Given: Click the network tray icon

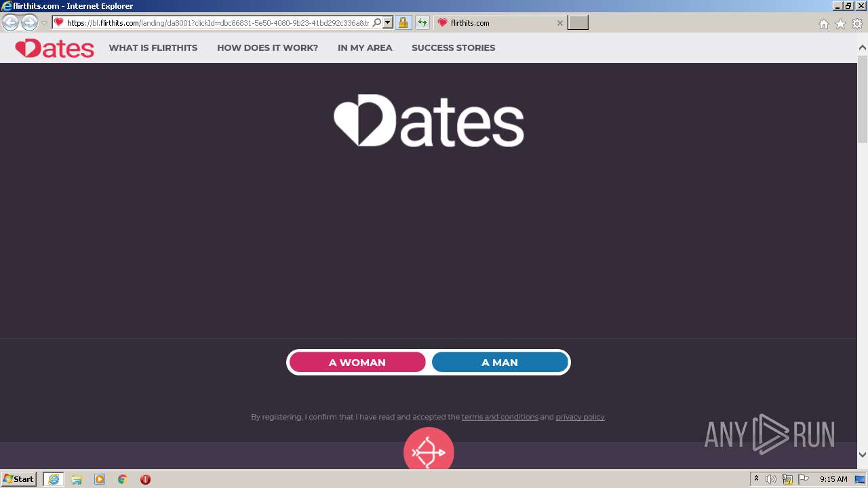Looking at the screenshot, I should (x=787, y=479).
